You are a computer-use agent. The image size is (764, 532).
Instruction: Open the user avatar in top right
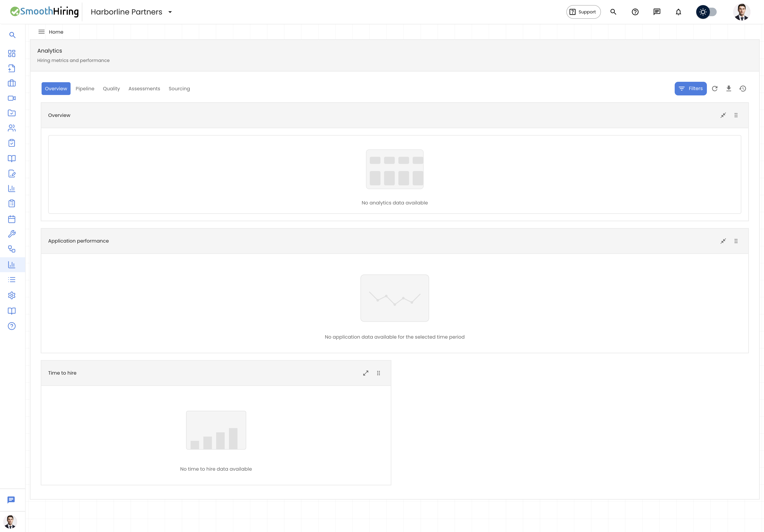pos(742,12)
